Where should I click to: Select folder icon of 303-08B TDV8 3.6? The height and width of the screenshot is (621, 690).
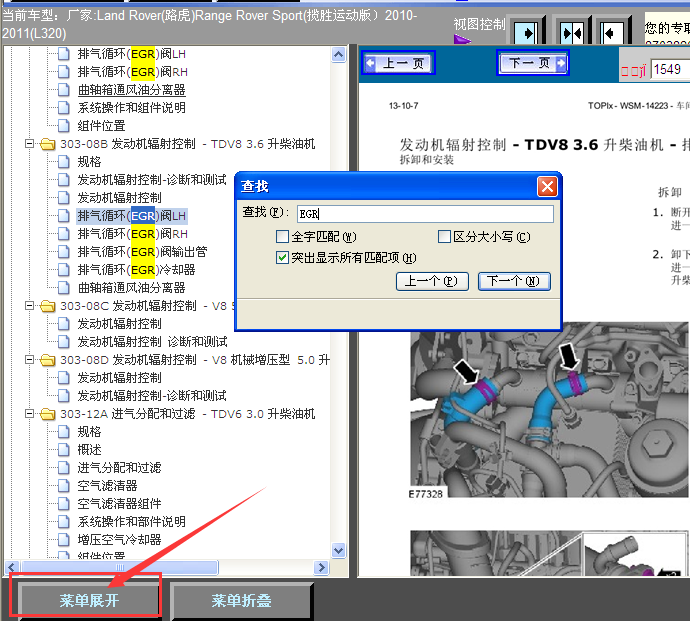tap(48, 144)
